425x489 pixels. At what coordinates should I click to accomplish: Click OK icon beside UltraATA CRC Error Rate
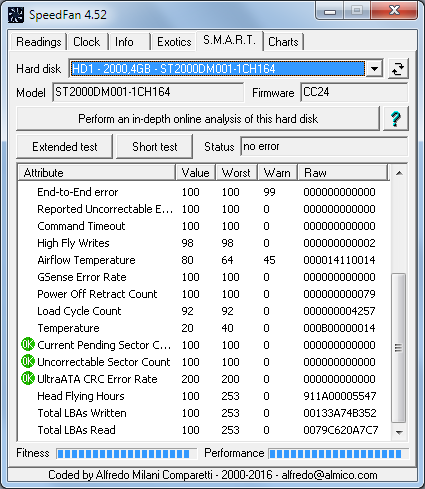coord(28,379)
